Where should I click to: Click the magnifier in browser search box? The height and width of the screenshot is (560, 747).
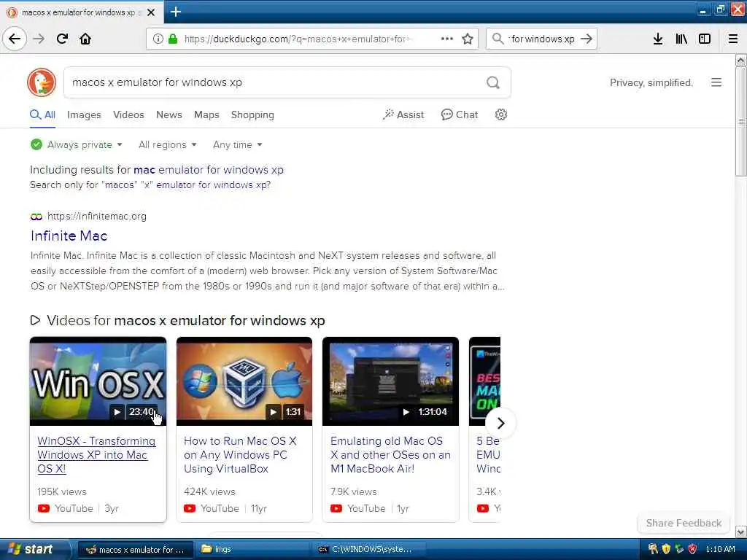[x=498, y=39]
